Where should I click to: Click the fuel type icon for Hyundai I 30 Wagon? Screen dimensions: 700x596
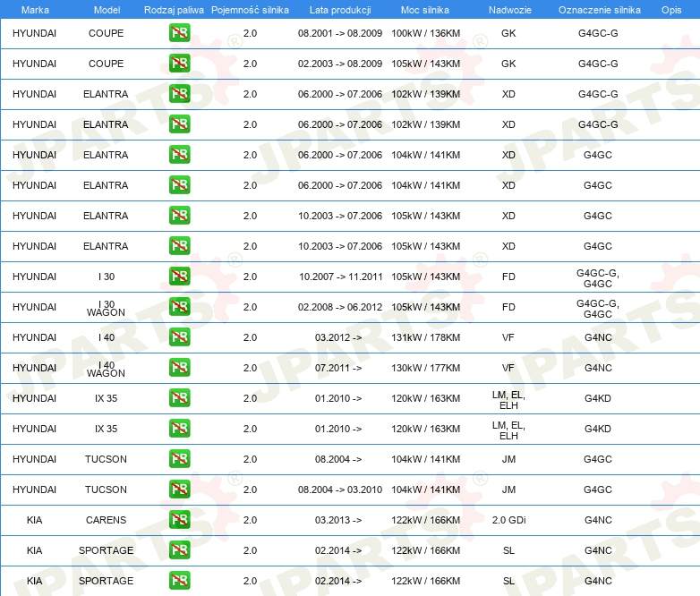[x=179, y=307]
